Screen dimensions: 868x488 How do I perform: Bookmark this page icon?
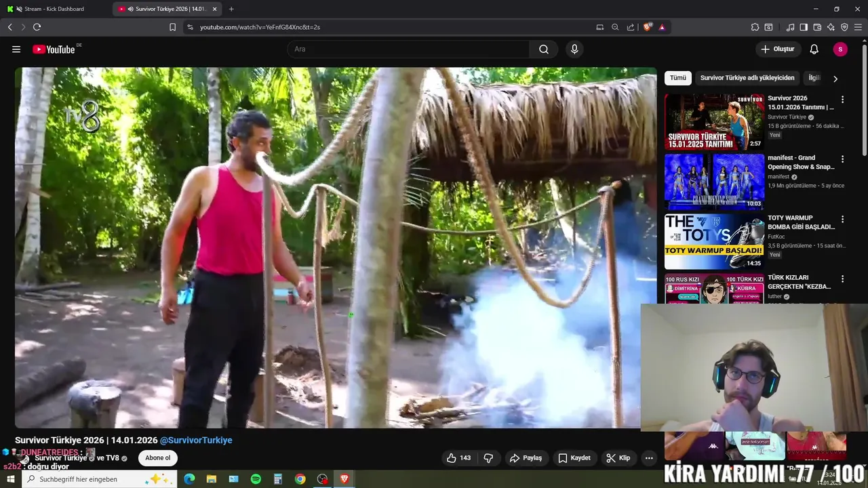coord(172,27)
